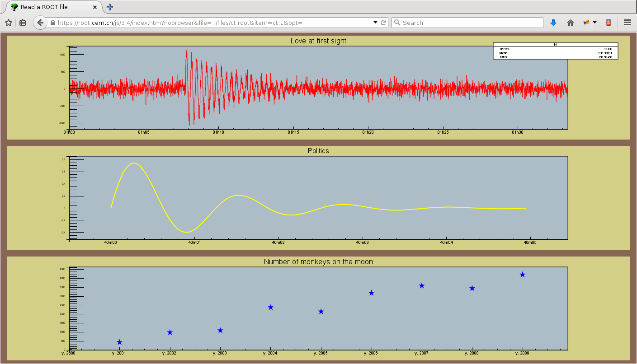Expand the dropdown arrow beside the bug extension icon
The image size is (637, 364).
point(595,23)
